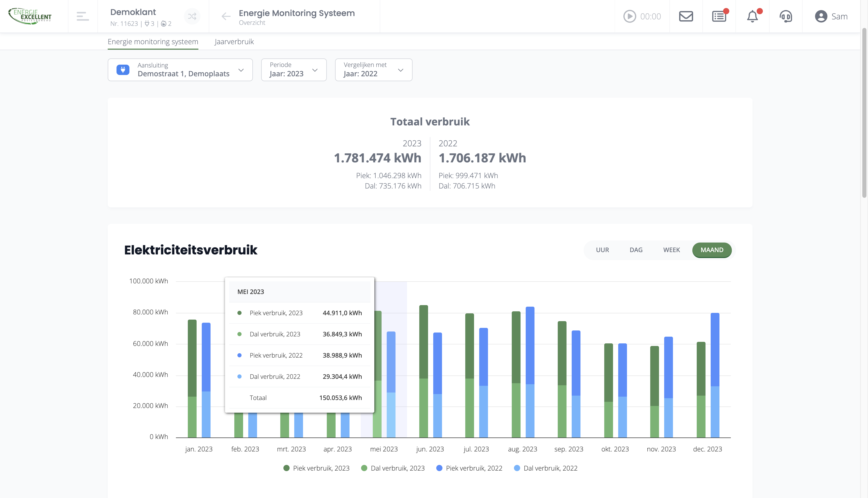Image resolution: width=868 pixels, height=498 pixels.
Task: Click the hamburger menu icon
Action: click(83, 16)
